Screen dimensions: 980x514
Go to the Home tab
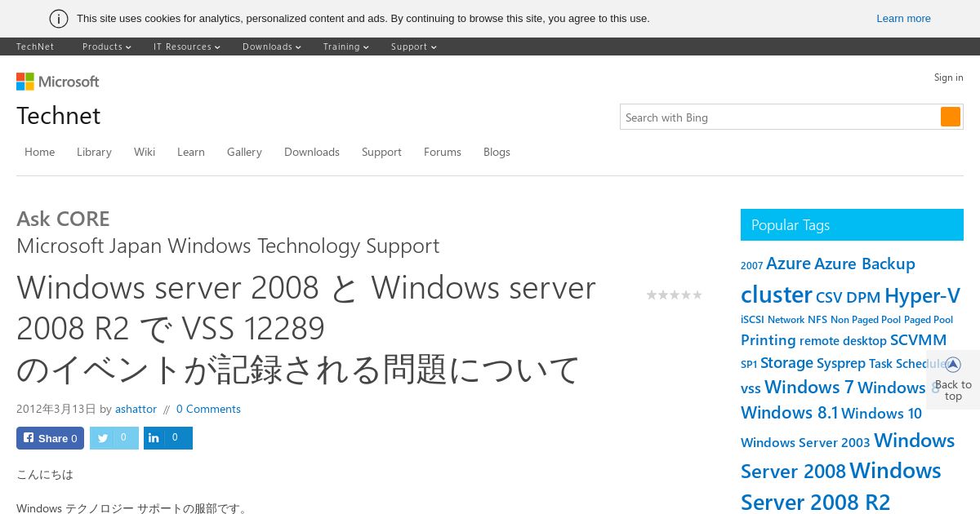[x=39, y=152]
